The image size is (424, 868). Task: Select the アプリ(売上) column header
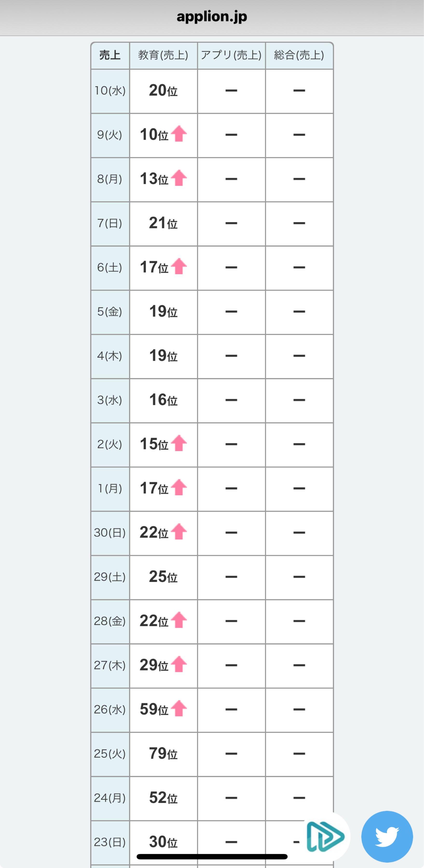(x=231, y=55)
